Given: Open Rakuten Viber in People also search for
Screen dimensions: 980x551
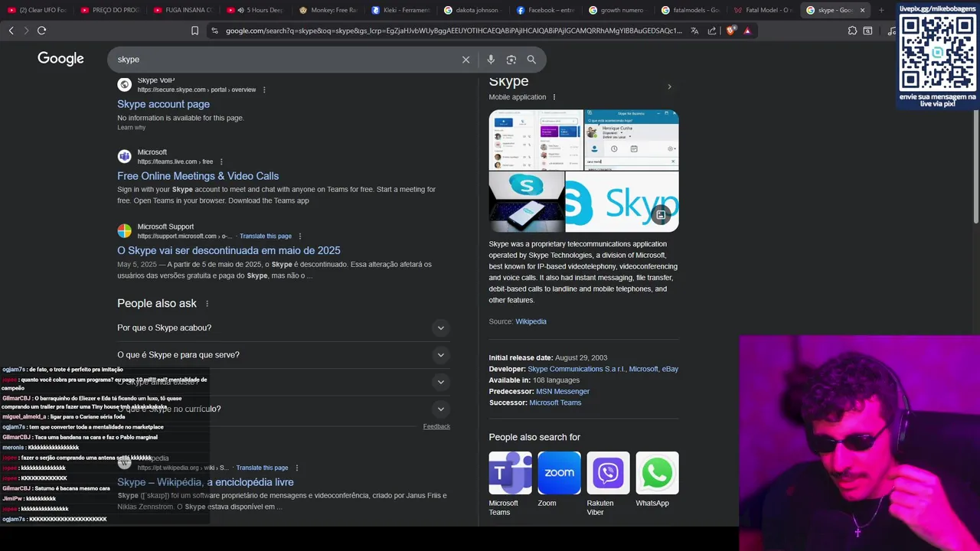Looking at the screenshot, I should click(608, 484).
